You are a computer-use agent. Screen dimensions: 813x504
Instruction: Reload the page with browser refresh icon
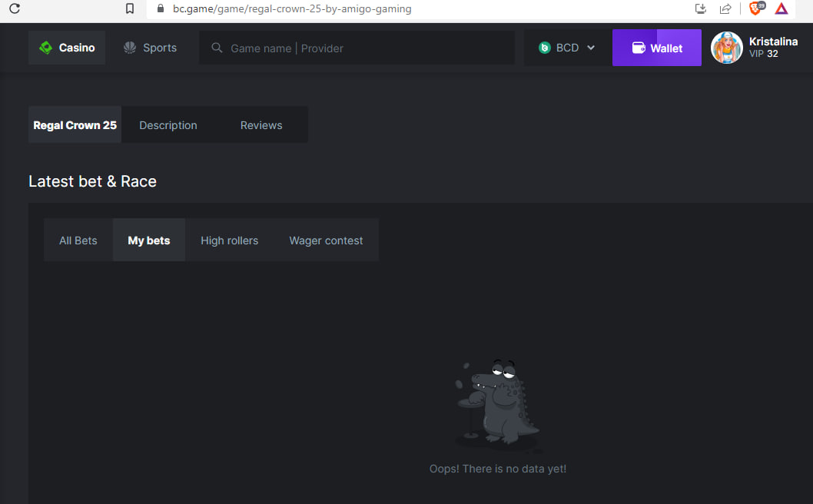tap(15, 9)
